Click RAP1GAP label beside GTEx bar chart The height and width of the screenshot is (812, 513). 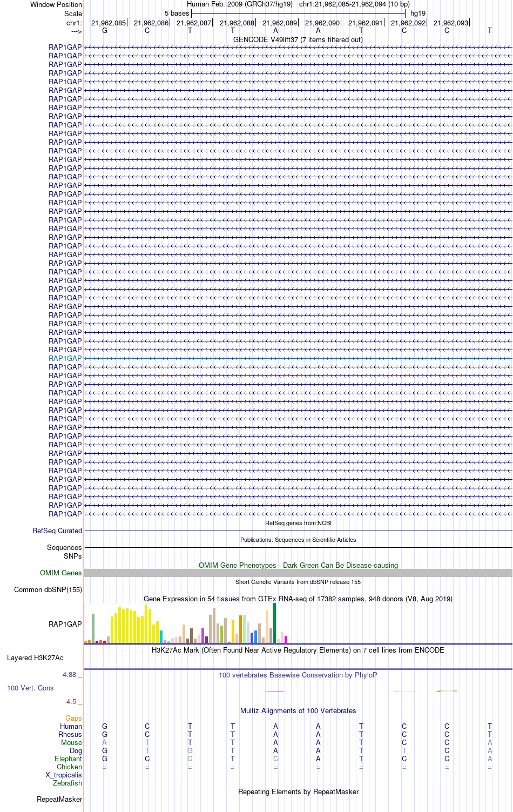65,624
